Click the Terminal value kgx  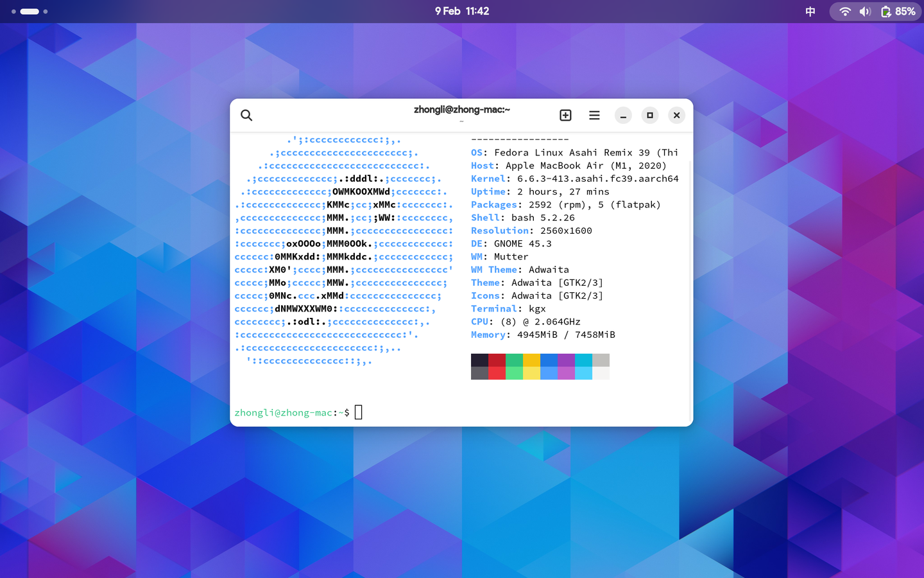[537, 309]
